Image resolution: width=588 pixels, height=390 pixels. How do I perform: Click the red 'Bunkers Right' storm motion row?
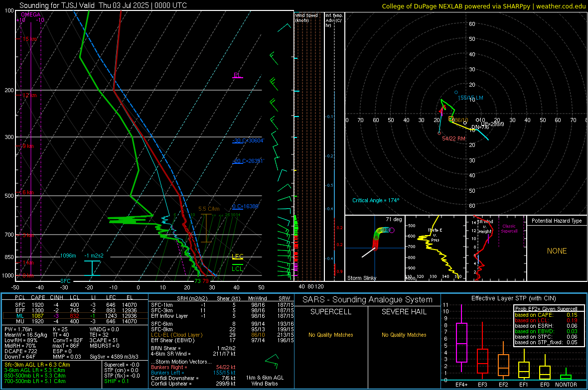click(193, 368)
